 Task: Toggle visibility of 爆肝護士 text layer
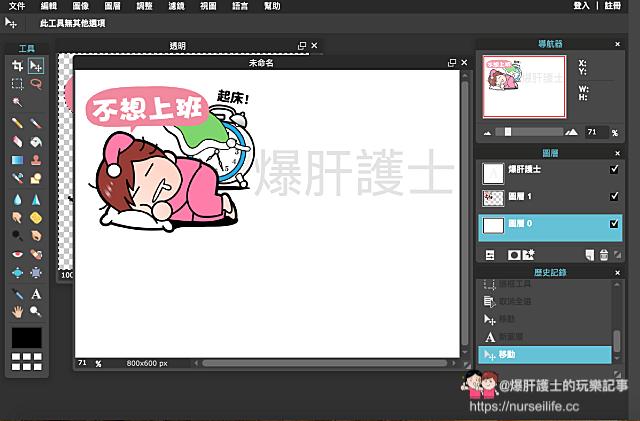614,169
